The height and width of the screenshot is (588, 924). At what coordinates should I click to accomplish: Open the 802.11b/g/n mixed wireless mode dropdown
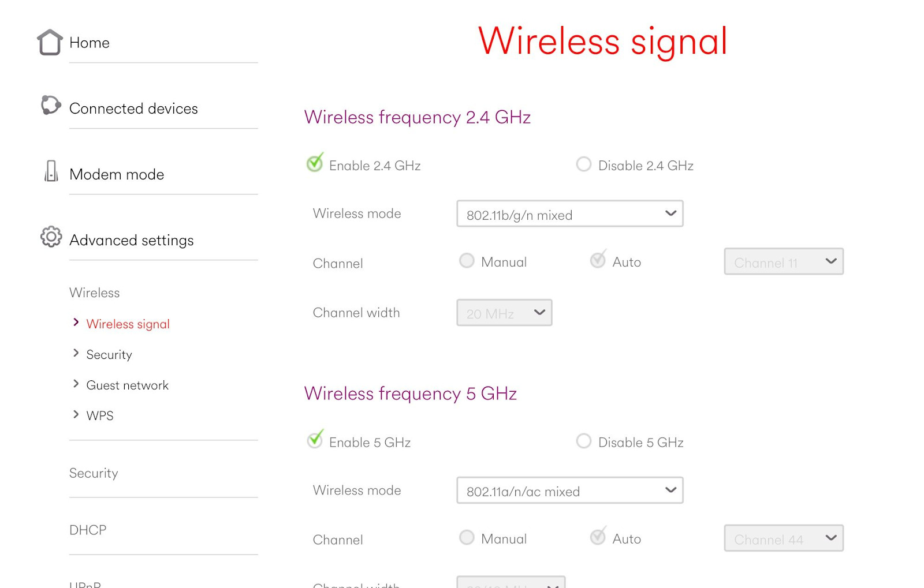pyautogui.click(x=569, y=214)
